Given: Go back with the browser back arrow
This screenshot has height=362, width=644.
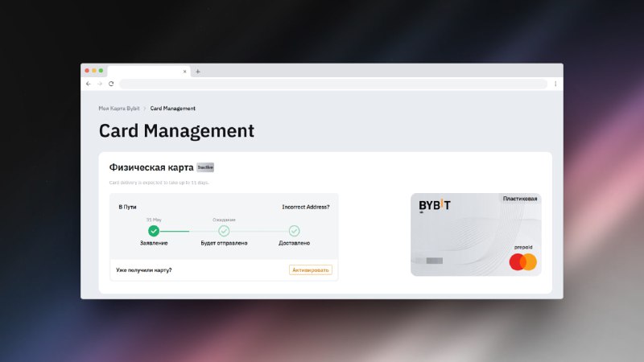Looking at the screenshot, I should pyautogui.click(x=89, y=84).
